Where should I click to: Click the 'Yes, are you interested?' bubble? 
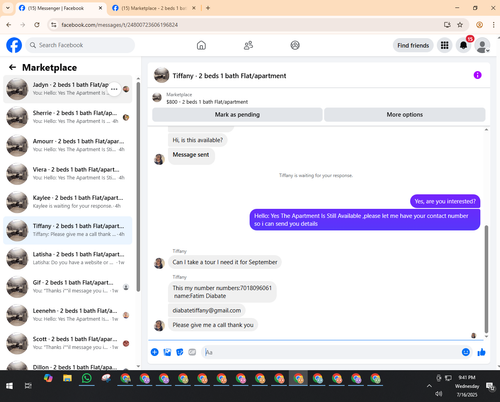pyautogui.click(x=445, y=201)
